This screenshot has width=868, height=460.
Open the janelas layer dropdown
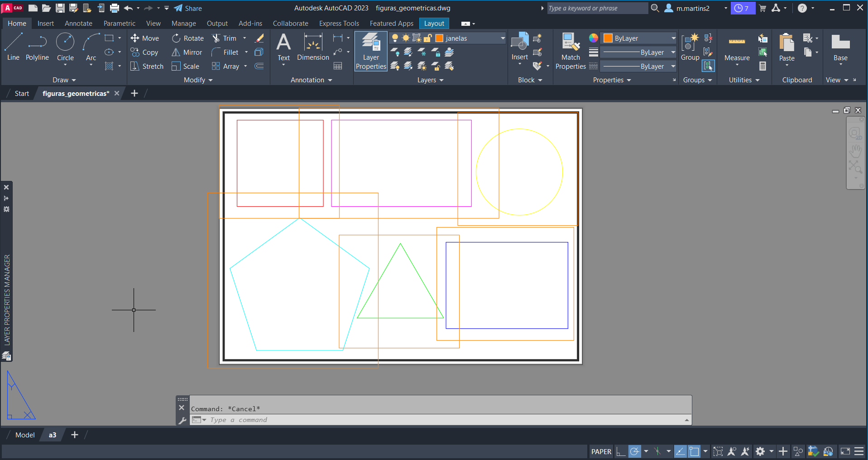502,38
